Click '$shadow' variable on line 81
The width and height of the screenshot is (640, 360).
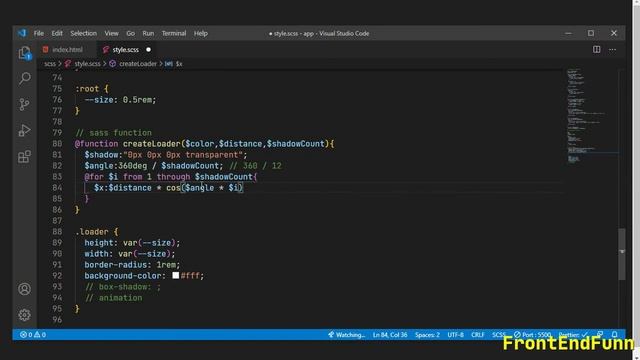point(101,155)
